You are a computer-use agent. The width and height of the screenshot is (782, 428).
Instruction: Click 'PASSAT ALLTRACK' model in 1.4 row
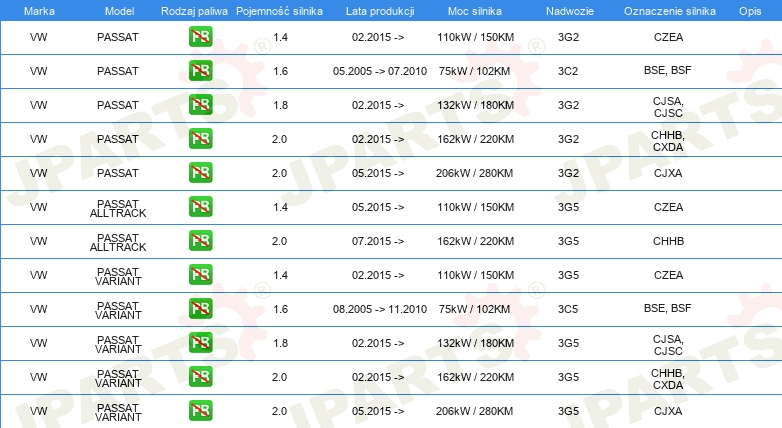118,209
